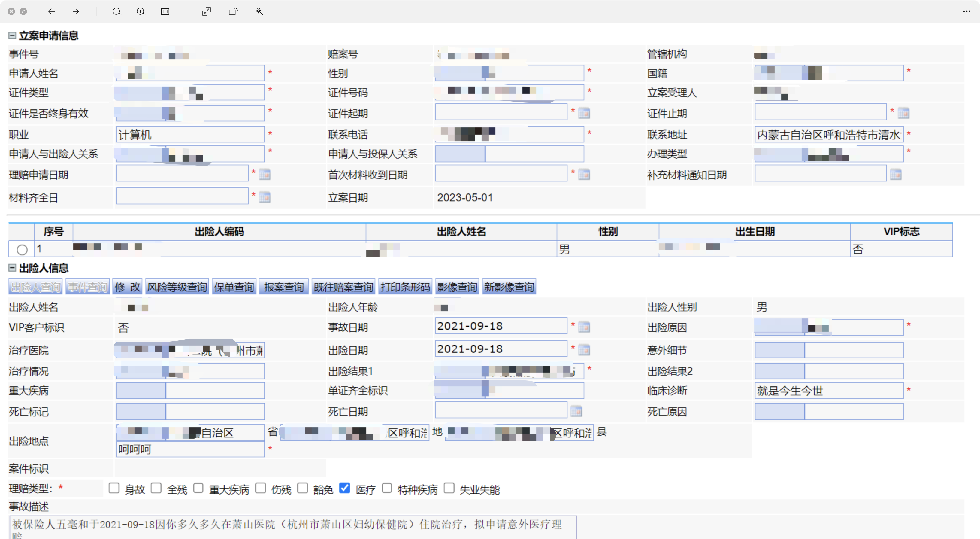980x539 pixels.
Task: Show actual size view icon
Action: [165, 11]
